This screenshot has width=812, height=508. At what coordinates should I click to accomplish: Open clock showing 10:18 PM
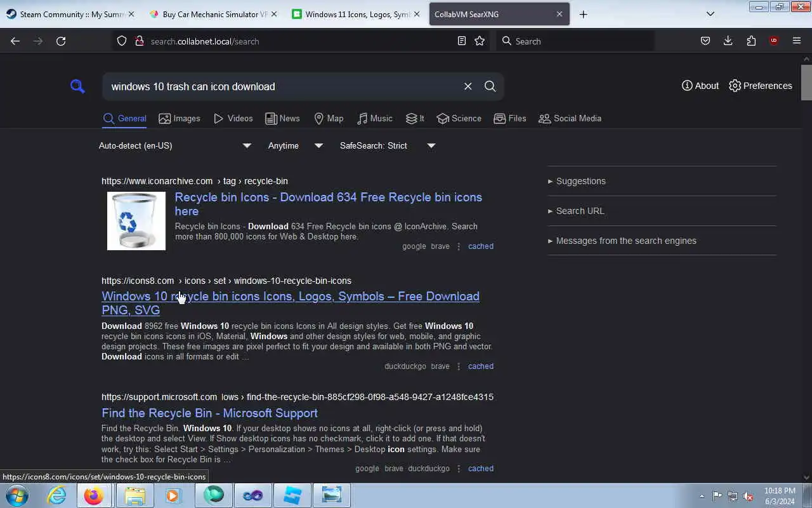point(779,496)
